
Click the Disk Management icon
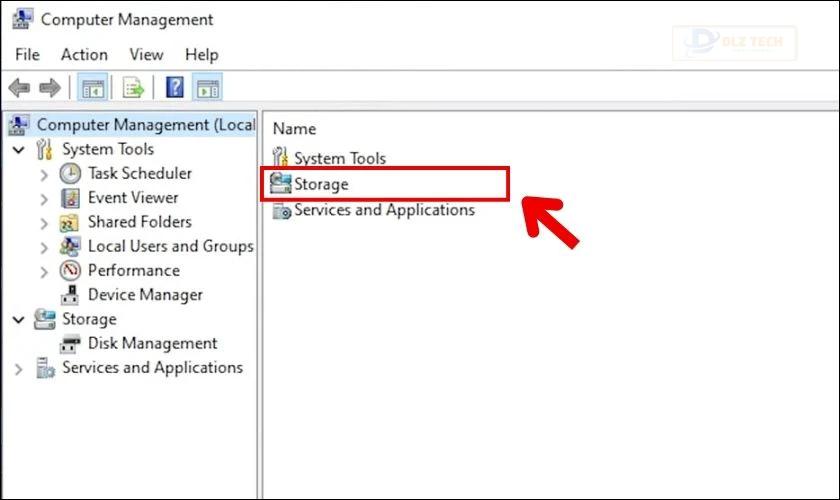click(x=70, y=344)
